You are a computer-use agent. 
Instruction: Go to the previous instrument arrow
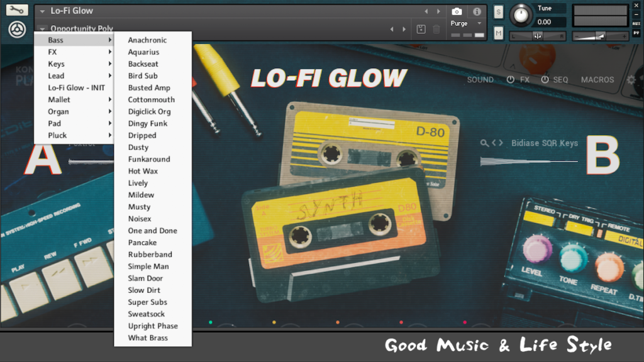point(426,11)
